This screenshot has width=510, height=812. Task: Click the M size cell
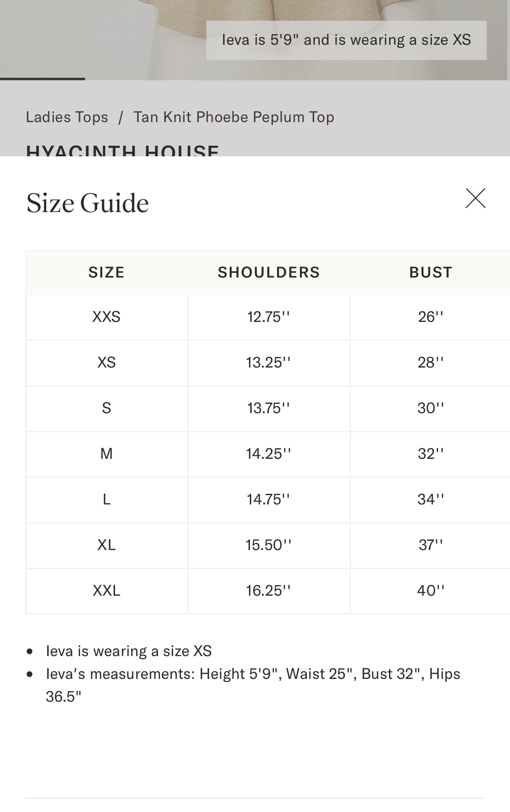107,454
